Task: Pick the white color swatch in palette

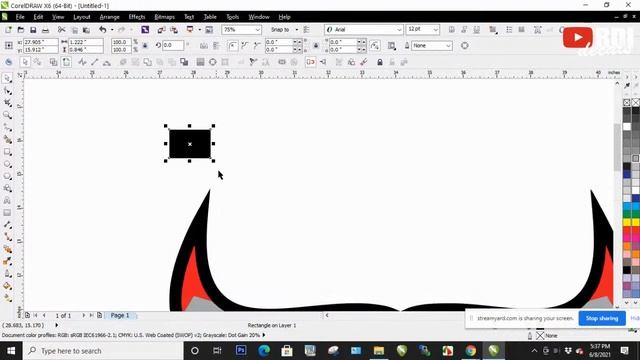Action: coord(627,127)
